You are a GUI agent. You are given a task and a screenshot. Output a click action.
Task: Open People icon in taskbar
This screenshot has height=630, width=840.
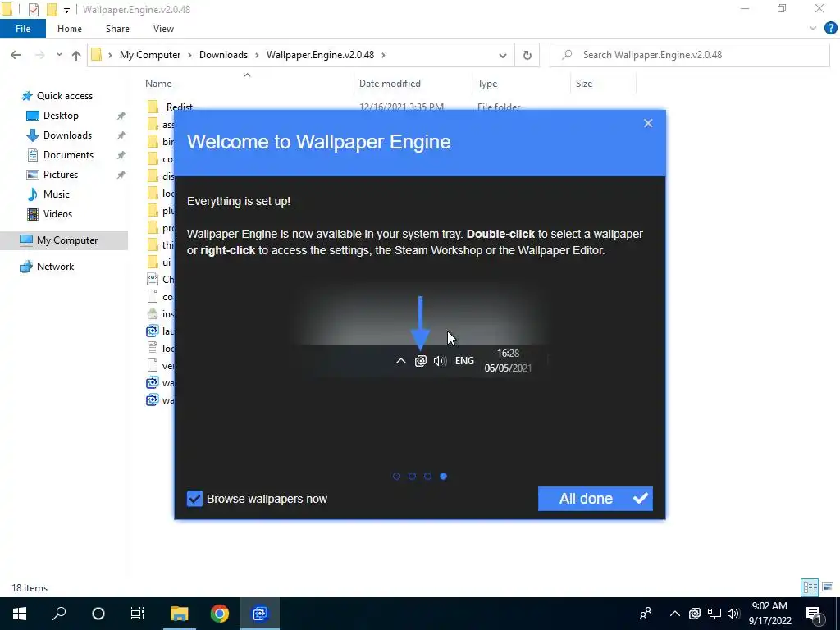[x=646, y=614]
